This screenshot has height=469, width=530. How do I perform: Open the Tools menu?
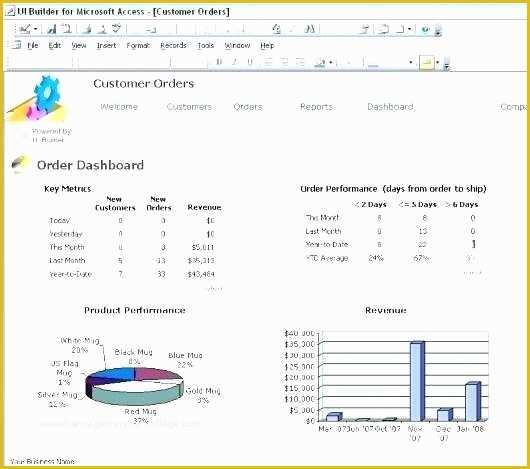pyautogui.click(x=206, y=45)
